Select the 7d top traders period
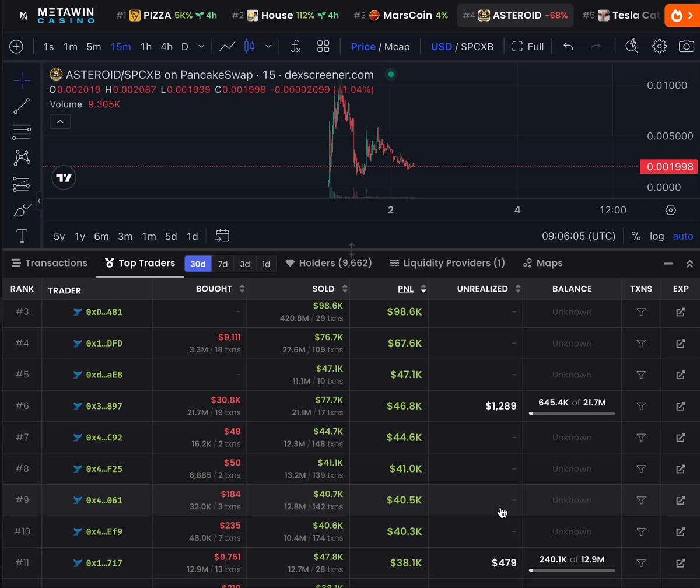Viewport: 700px width, 588px height. pyautogui.click(x=223, y=264)
